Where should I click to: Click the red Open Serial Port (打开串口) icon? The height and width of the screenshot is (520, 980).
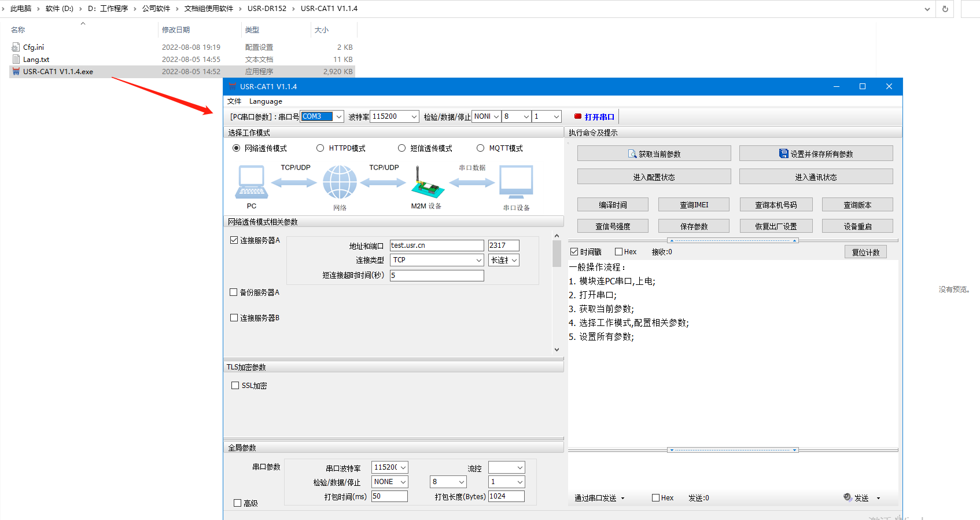click(577, 116)
